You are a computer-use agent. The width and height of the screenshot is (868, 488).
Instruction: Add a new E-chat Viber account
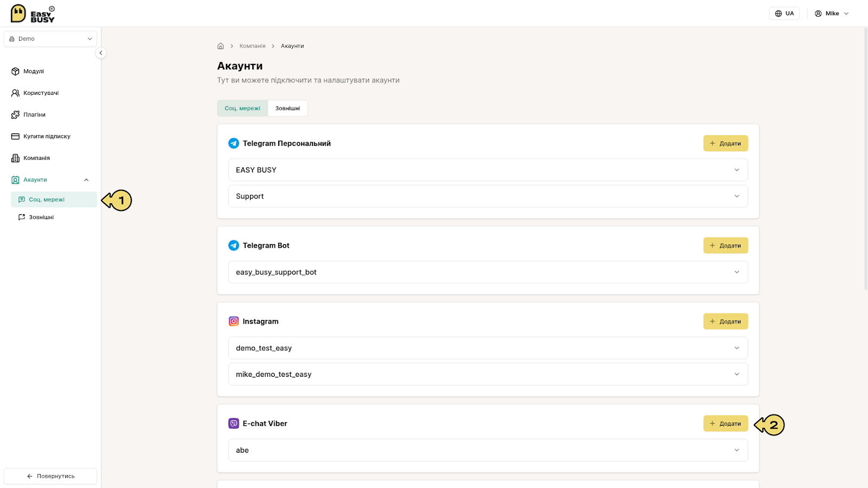[x=725, y=423]
